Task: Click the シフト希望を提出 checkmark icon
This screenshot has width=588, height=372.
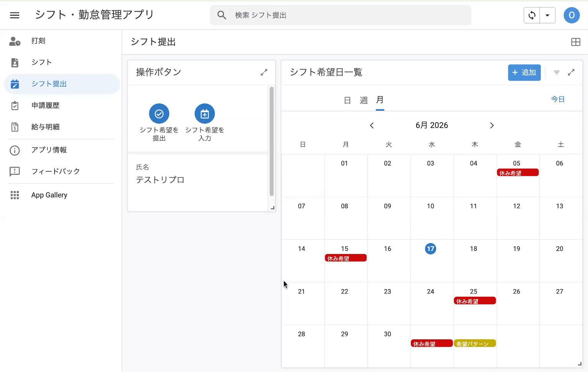Action: (x=159, y=114)
